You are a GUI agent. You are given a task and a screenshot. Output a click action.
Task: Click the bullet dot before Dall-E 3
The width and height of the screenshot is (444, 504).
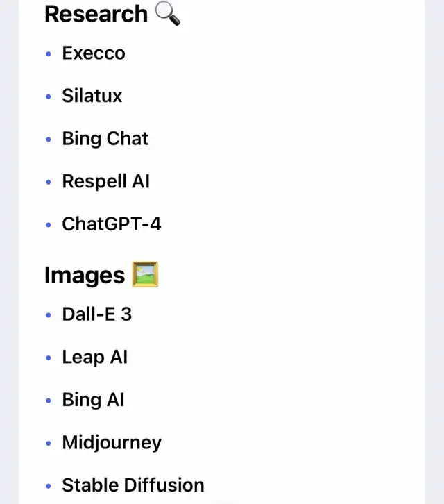click(49, 315)
